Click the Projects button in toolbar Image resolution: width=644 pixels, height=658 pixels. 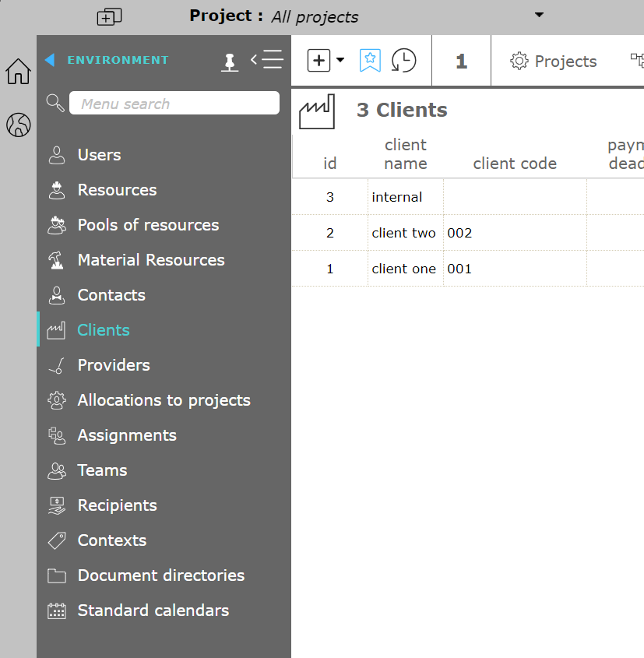(554, 62)
